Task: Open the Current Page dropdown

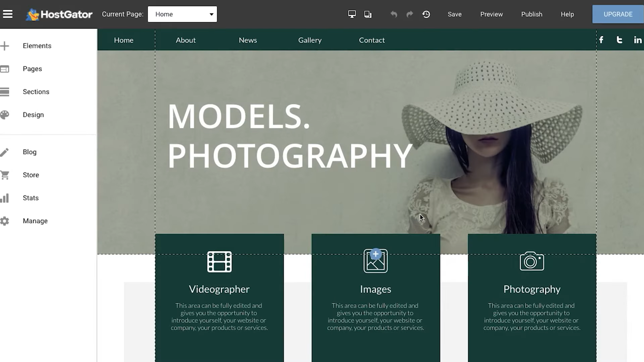Action: [x=182, y=14]
